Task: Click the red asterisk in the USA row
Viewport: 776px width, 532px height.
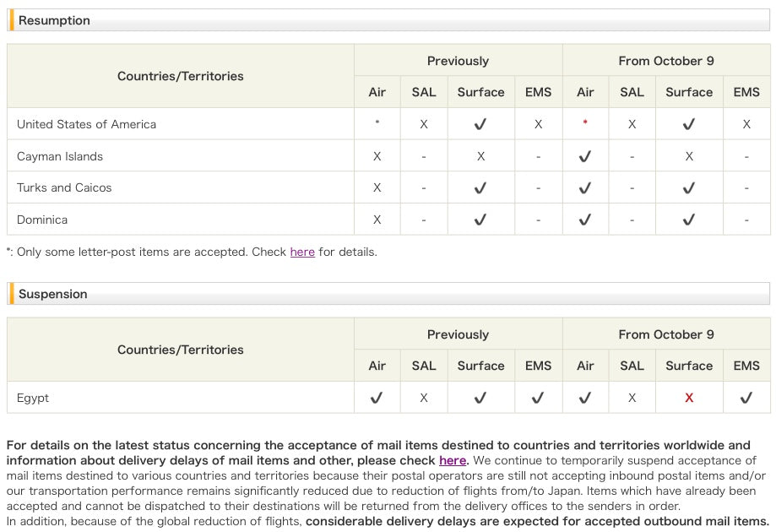Action: (x=585, y=123)
